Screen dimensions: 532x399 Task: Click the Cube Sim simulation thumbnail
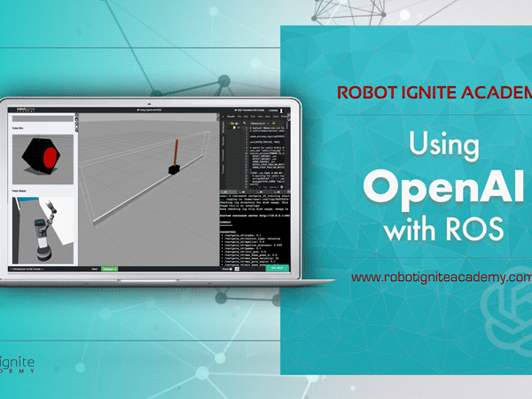pos(43,159)
